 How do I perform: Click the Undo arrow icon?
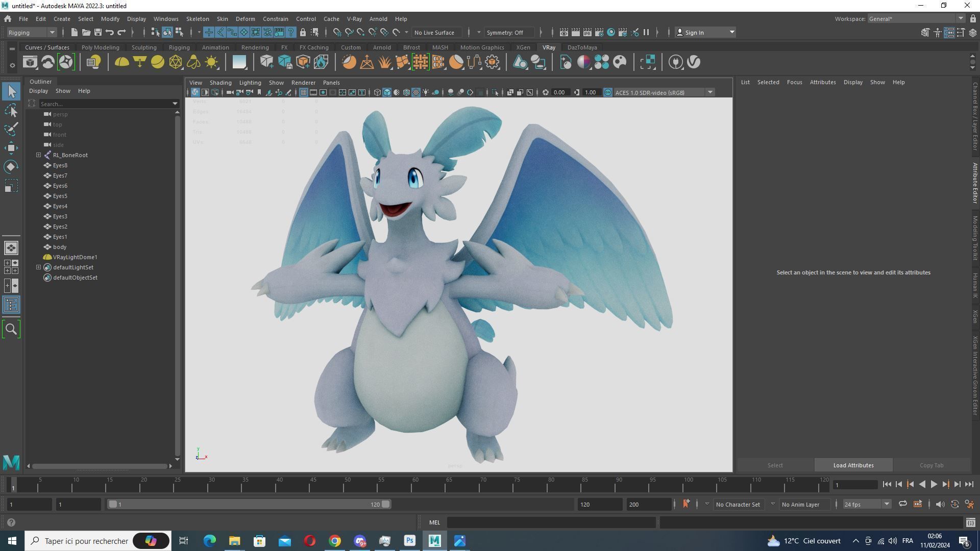[x=109, y=33]
